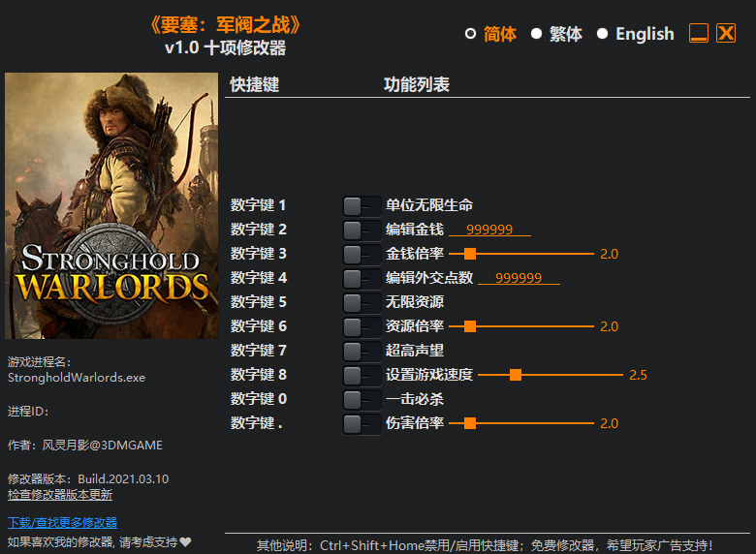Minimize the trainer window
756x554 pixels.
698,33
